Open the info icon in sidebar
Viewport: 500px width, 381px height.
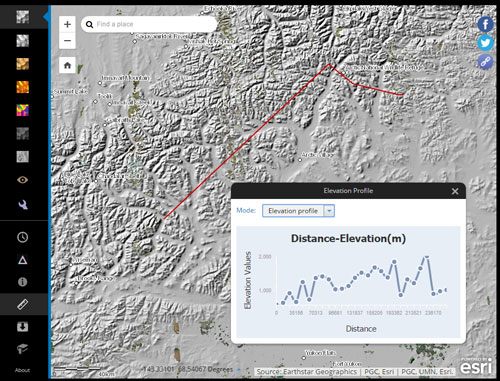(23, 282)
